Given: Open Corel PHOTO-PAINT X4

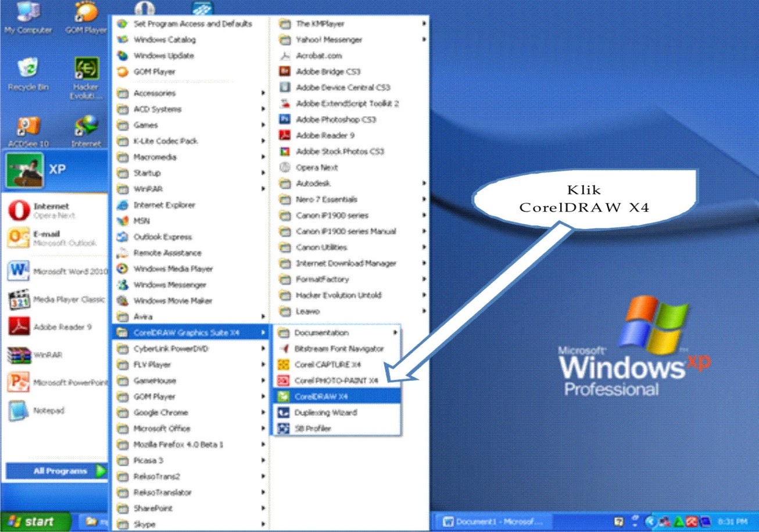Looking at the screenshot, I should 337,380.
